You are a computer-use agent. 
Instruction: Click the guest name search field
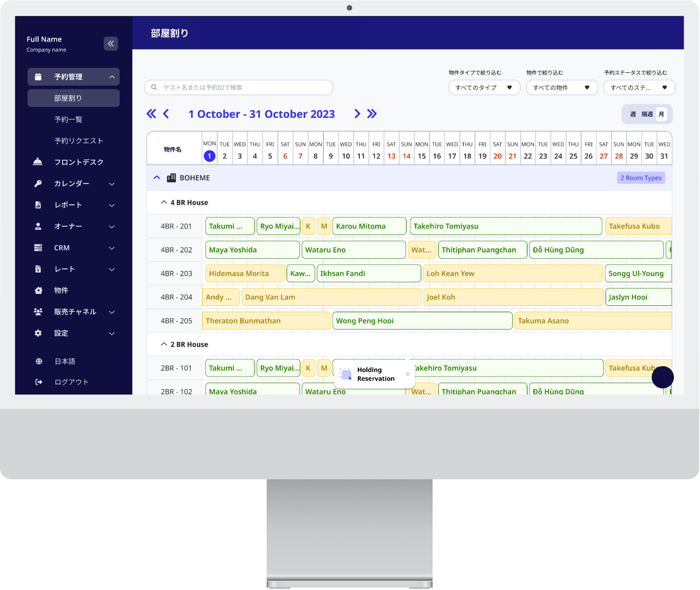[x=239, y=87]
